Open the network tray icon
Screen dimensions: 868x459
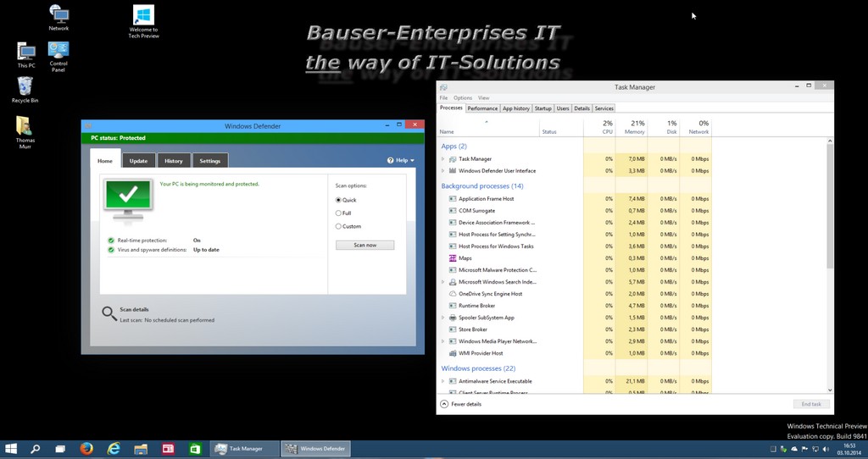pyautogui.click(x=815, y=449)
